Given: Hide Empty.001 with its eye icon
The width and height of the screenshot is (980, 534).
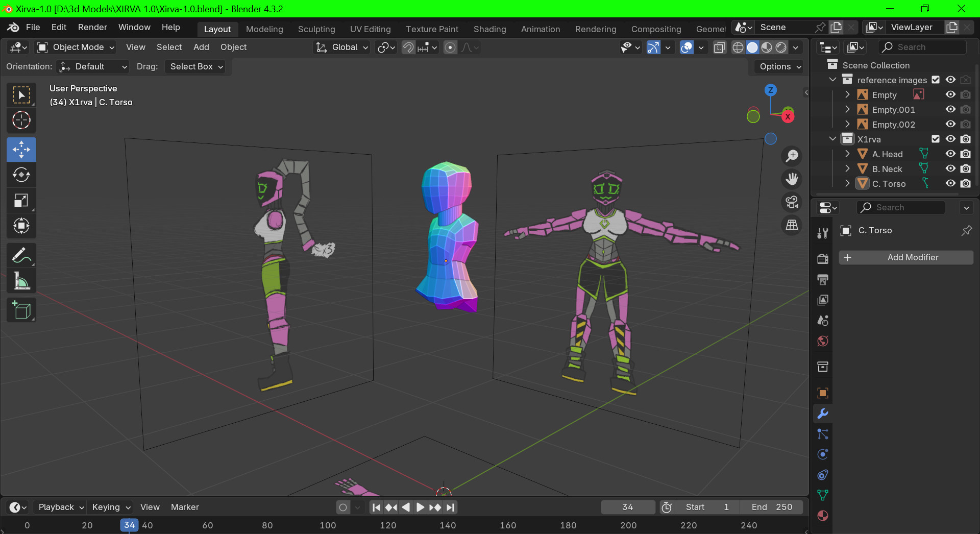Looking at the screenshot, I should 950,109.
